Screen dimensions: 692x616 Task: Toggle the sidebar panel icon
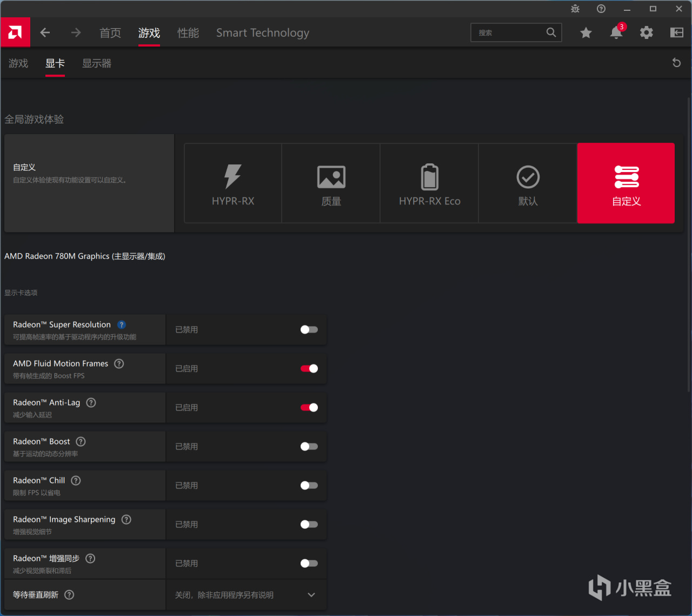click(x=677, y=33)
